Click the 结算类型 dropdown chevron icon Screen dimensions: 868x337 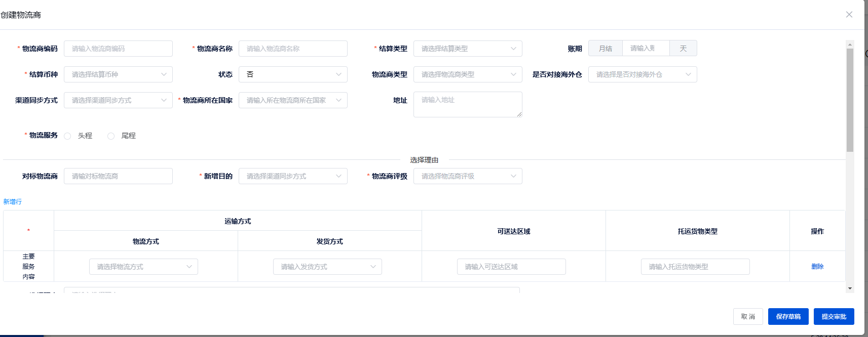(x=513, y=49)
